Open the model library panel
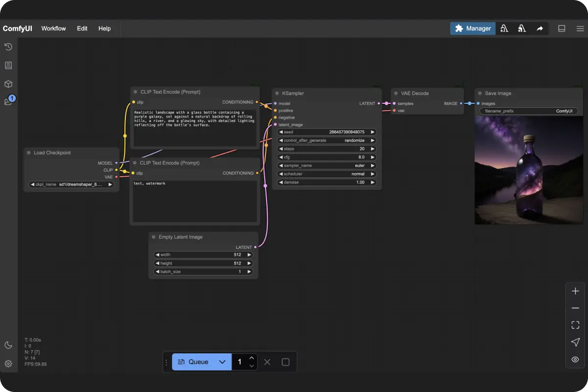The image size is (588, 392). pyautogui.click(x=8, y=84)
